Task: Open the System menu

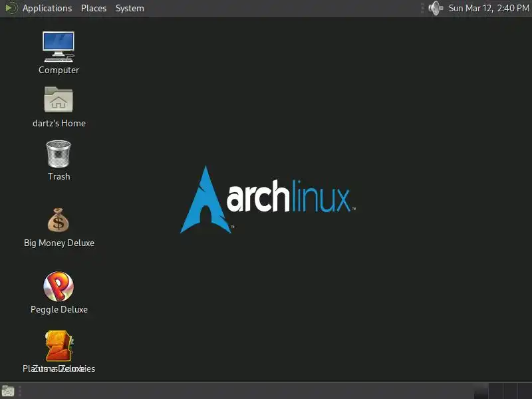Action: coord(130,8)
